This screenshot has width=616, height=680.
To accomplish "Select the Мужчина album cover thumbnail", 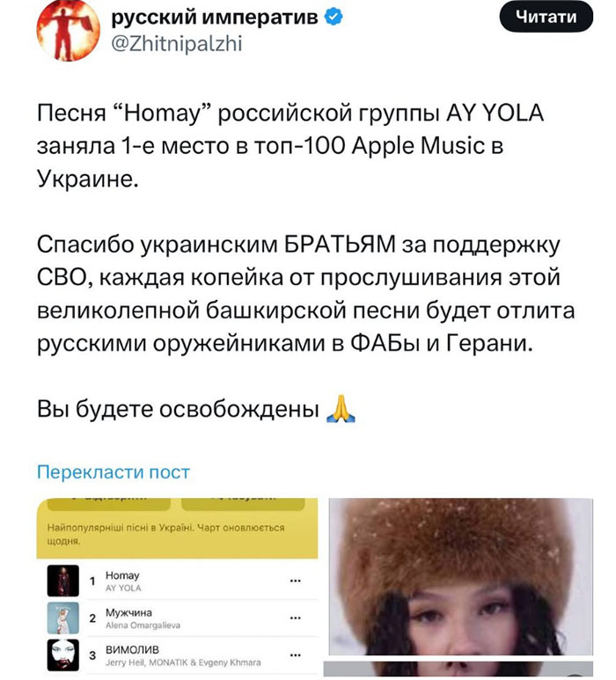I will pos(62,618).
